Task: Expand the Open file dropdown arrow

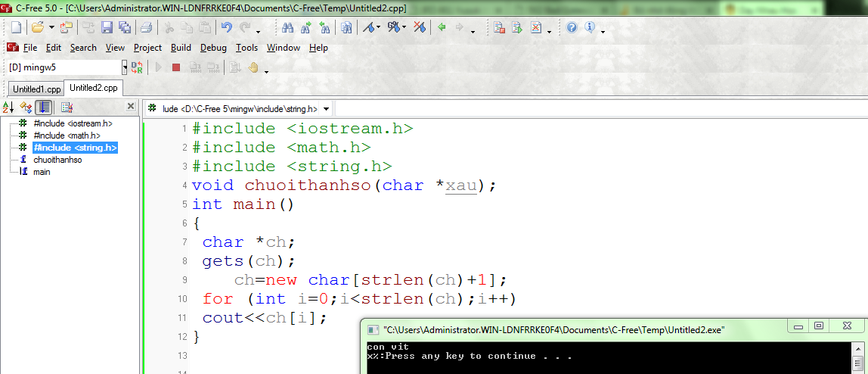Action: click(51, 27)
